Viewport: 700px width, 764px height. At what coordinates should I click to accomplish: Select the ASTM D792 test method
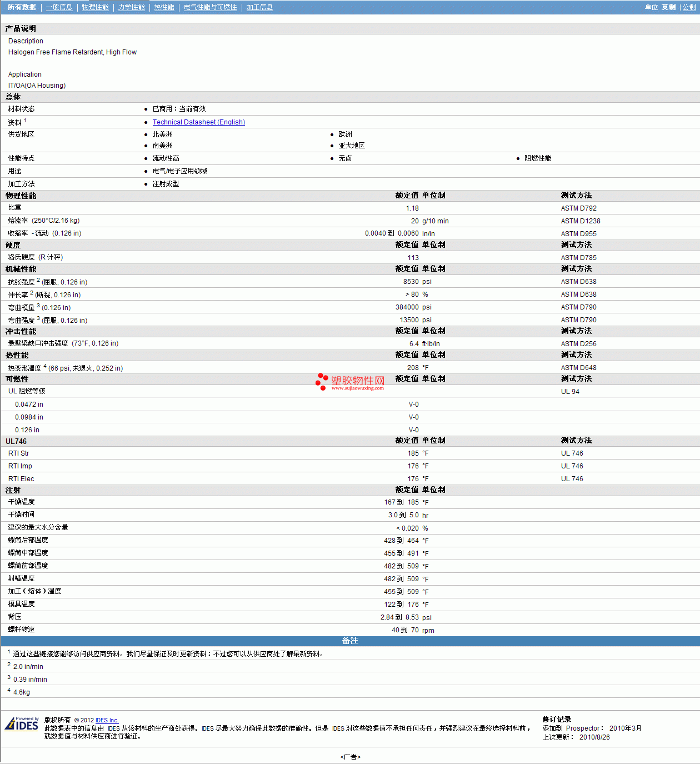[x=579, y=208]
